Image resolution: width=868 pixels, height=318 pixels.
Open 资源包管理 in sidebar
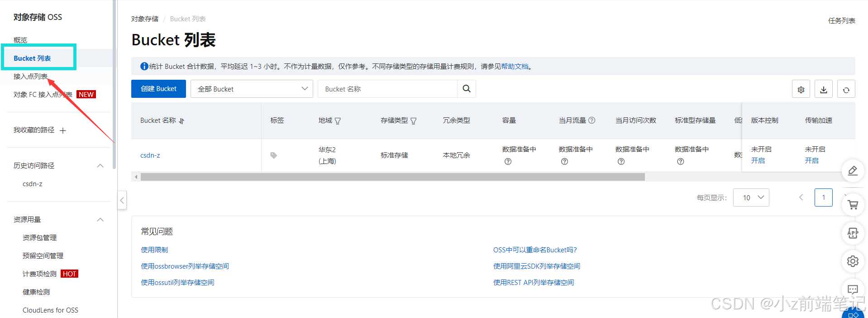39,238
